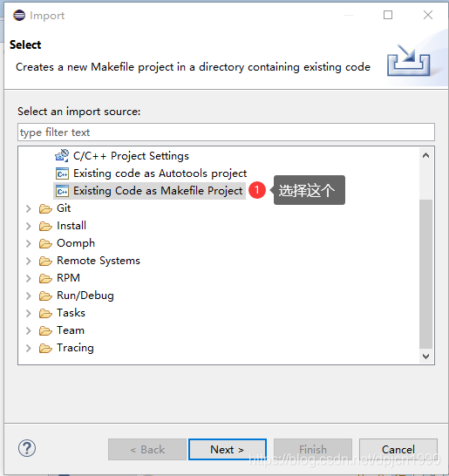The height and width of the screenshot is (476, 449).
Task: Select Existing Code as Makefile Project
Action: tap(158, 191)
